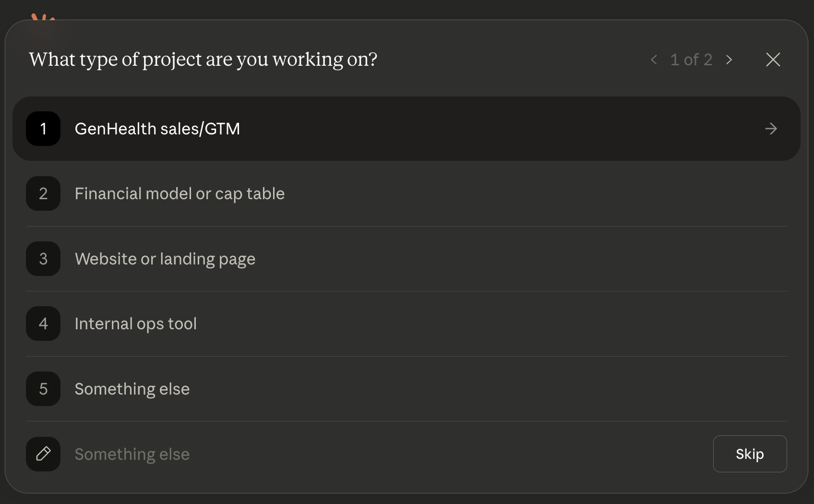Click the number badge 3 beside Website option
This screenshot has width=814, height=504.
(x=43, y=259)
